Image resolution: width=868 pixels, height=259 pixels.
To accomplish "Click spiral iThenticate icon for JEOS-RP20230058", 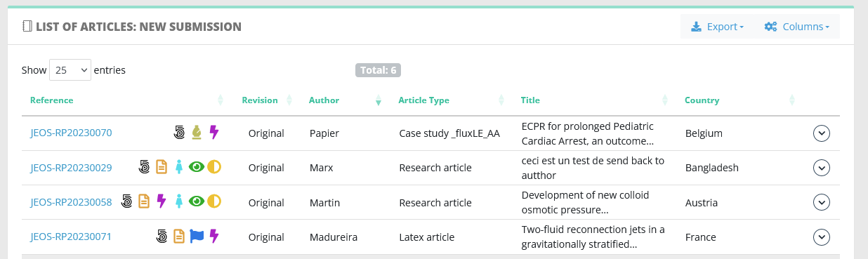I will 127,201.
